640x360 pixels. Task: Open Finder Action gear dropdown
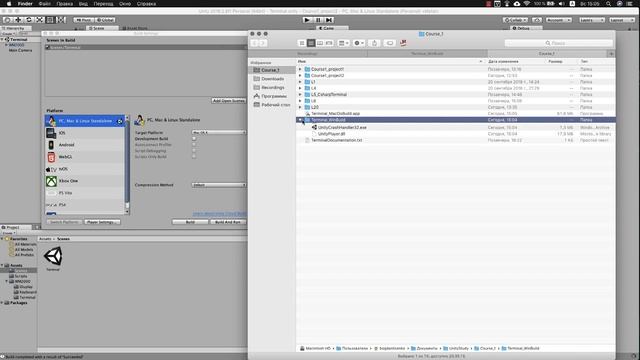click(x=359, y=43)
